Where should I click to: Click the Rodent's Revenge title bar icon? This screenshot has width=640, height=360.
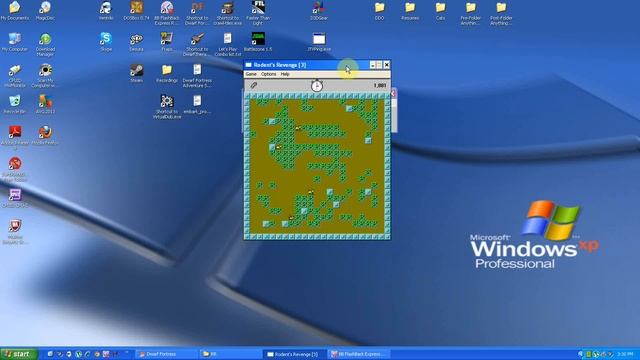click(248, 65)
